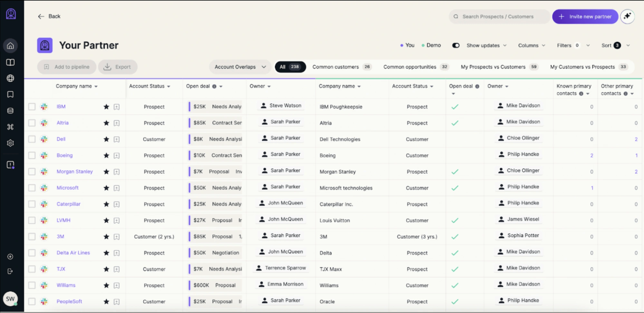The image size is (644, 313).
Task: Click the star icon for Microsoft
Action: point(106,188)
